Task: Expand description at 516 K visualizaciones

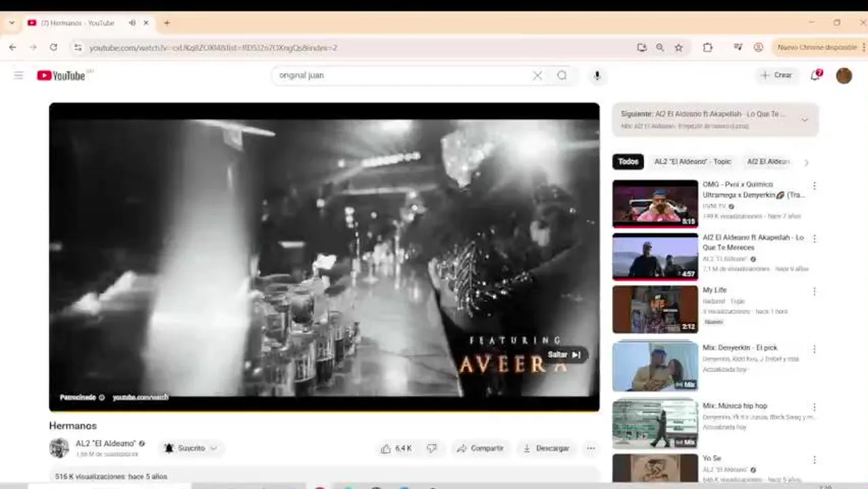Action: coord(324,476)
